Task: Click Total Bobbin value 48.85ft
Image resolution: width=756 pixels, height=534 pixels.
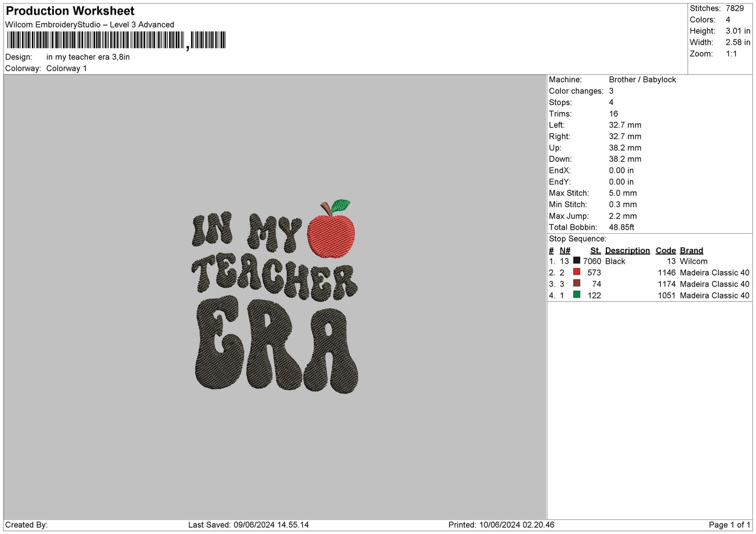Action: point(622,227)
